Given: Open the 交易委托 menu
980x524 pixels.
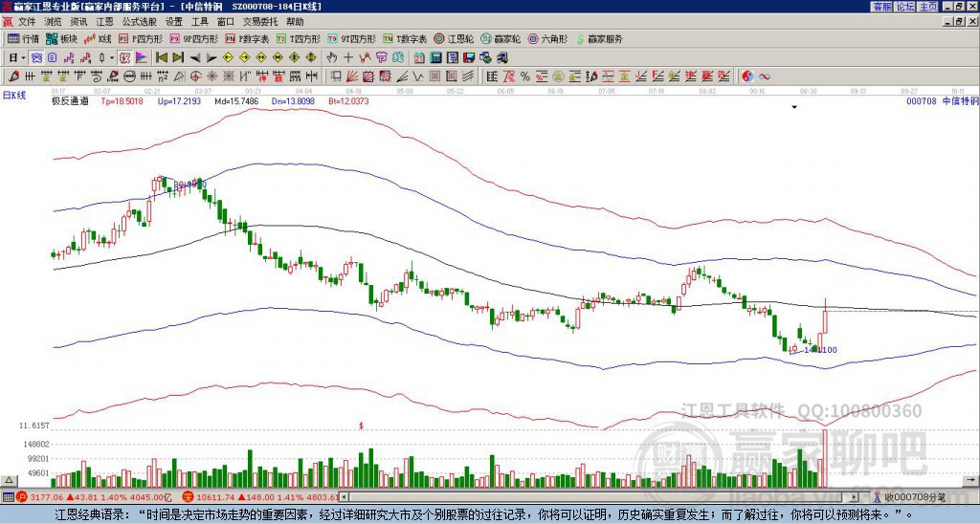Looking at the screenshot, I should tap(260, 22).
